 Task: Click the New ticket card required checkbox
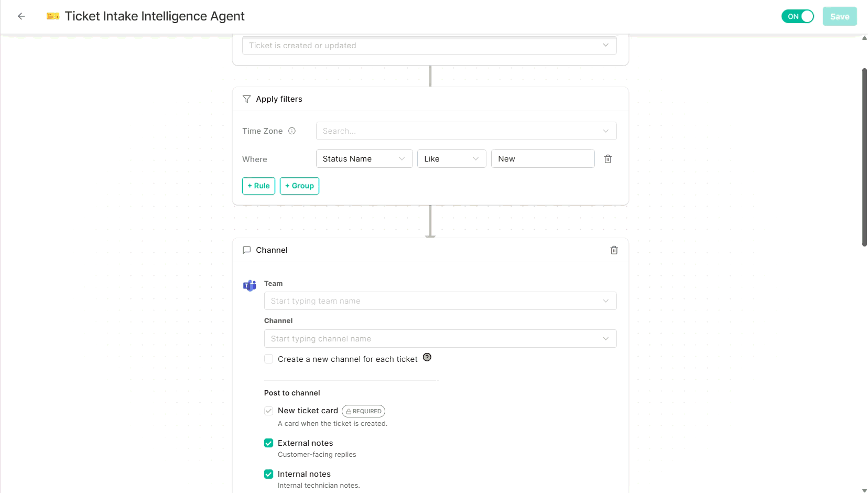click(269, 411)
